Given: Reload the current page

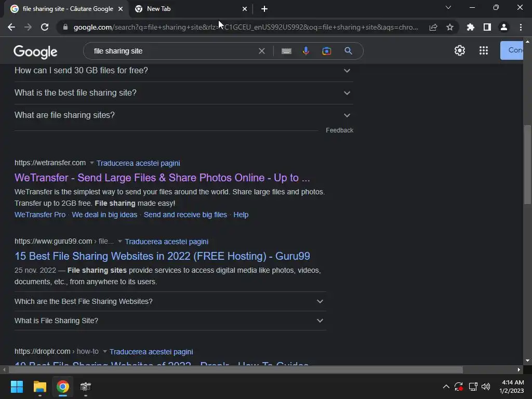Looking at the screenshot, I should 45,27.
